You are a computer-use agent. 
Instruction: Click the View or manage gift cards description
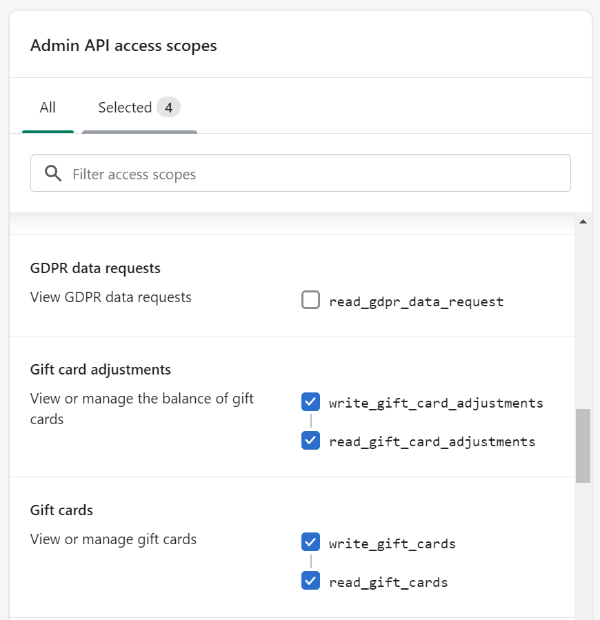pyautogui.click(x=114, y=539)
